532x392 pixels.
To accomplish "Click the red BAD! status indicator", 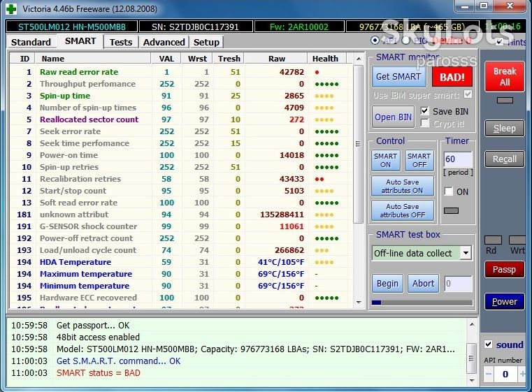I will [x=452, y=77].
